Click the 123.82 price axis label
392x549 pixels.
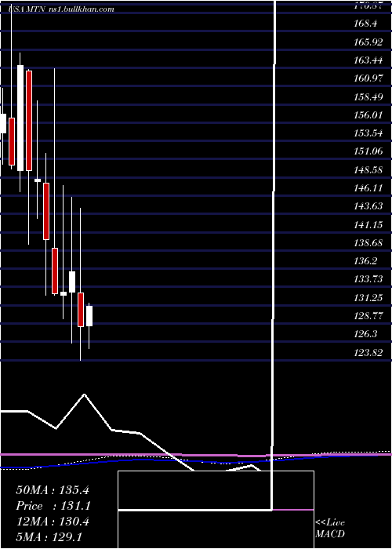[368, 352]
